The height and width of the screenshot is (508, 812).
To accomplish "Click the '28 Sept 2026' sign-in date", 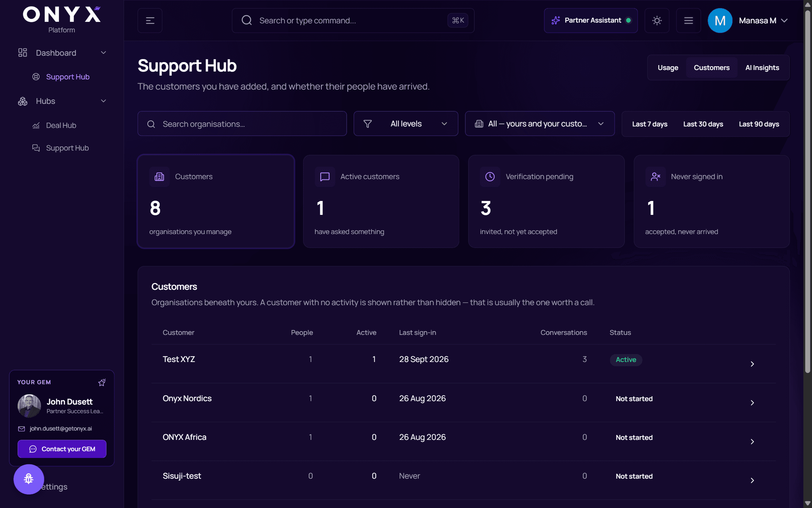I will pyautogui.click(x=424, y=359).
